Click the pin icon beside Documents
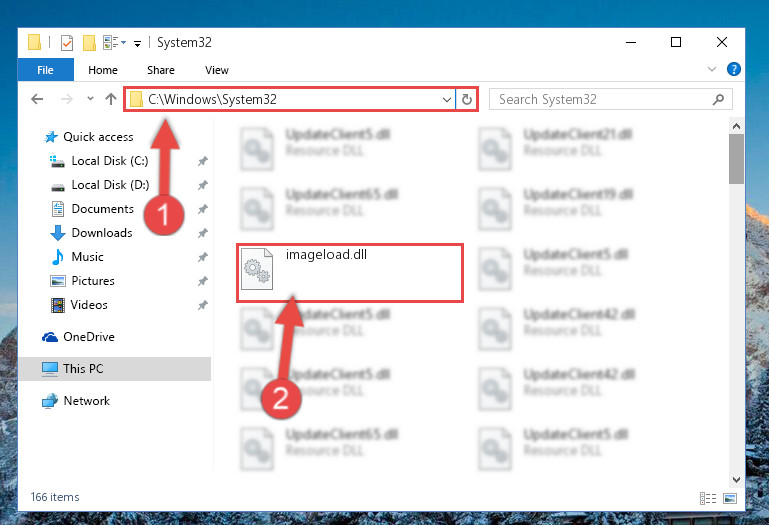This screenshot has width=769, height=525. (203, 209)
